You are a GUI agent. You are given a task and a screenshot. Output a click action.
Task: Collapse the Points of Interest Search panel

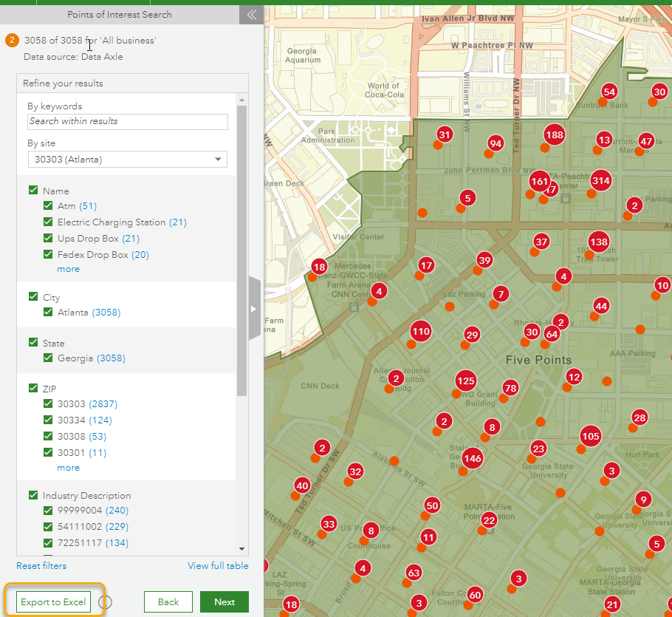coord(251,14)
